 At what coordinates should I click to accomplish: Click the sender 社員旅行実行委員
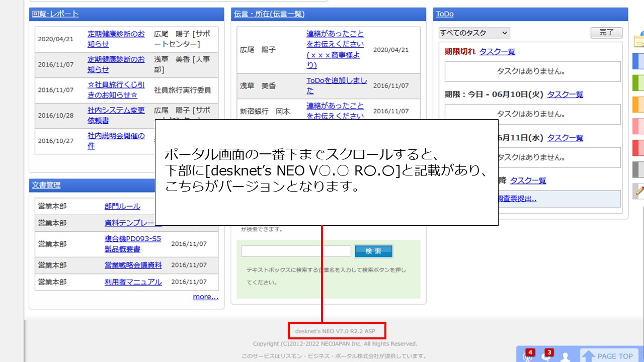pyautogui.click(x=183, y=90)
